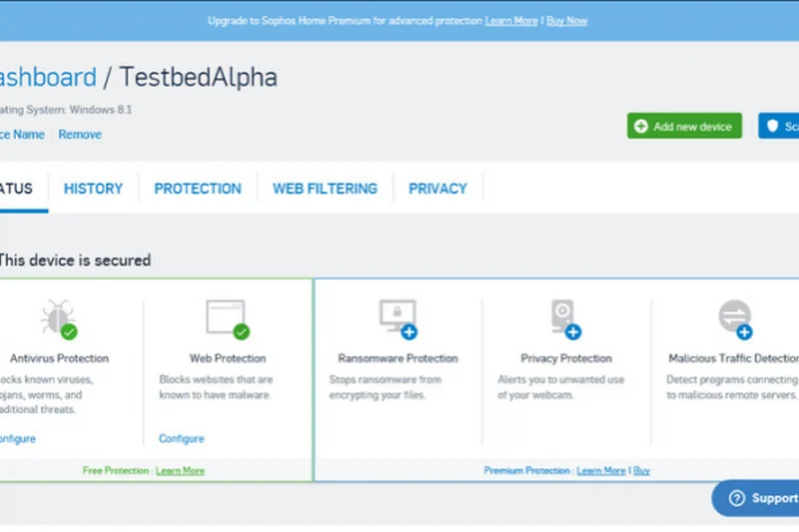Click the question mark Support icon
Screen dimensions: 799x532
737,498
